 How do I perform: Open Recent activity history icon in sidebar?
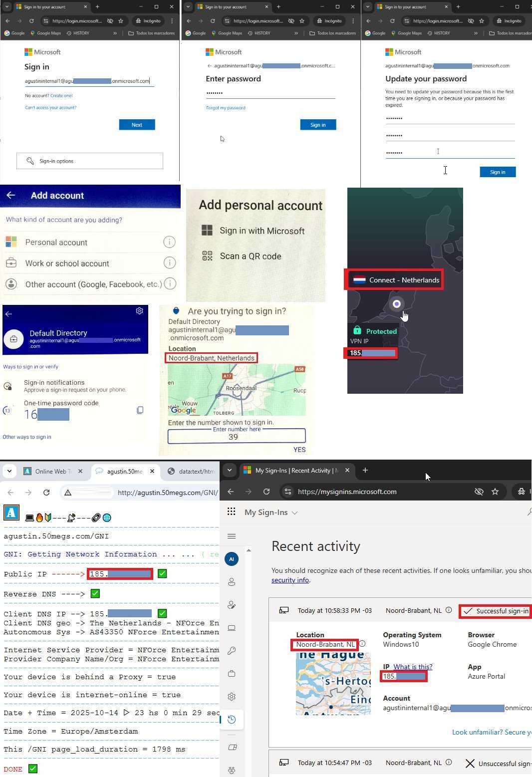point(232,719)
